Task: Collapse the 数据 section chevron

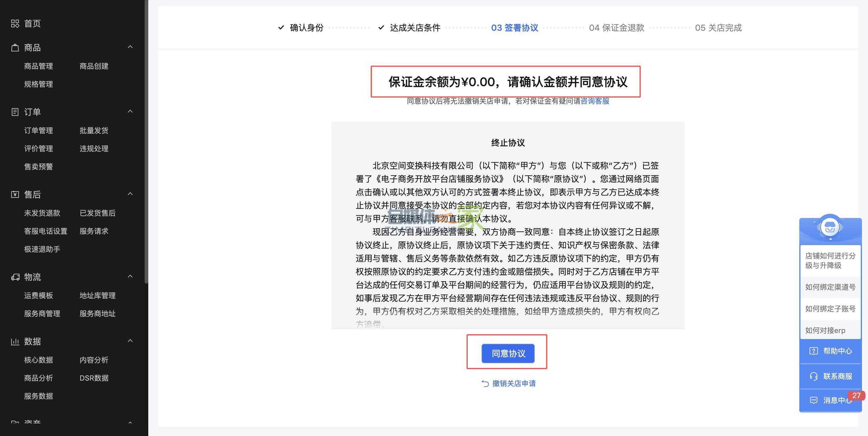Action: [131, 341]
